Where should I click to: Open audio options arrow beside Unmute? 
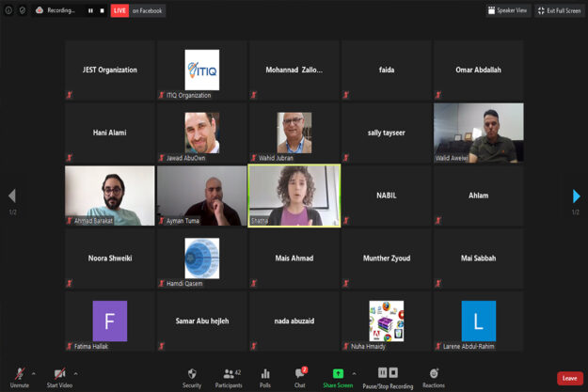coord(34,373)
